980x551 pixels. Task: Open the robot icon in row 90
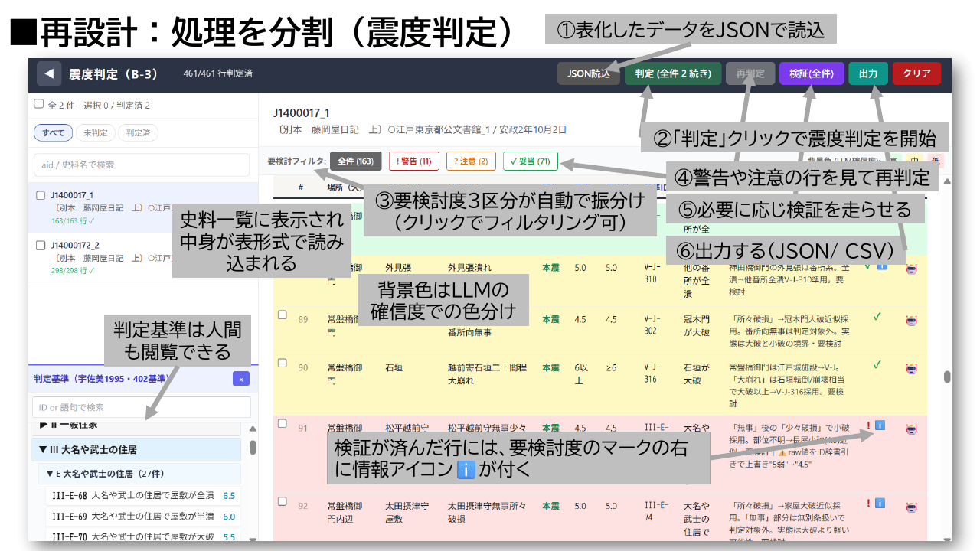(911, 368)
